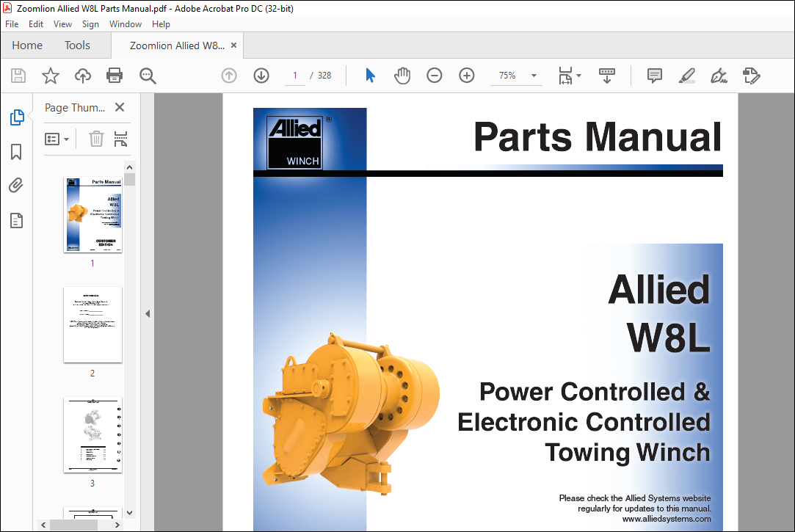
Task: Click the "328" total pages text
Action: [x=324, y=76]
